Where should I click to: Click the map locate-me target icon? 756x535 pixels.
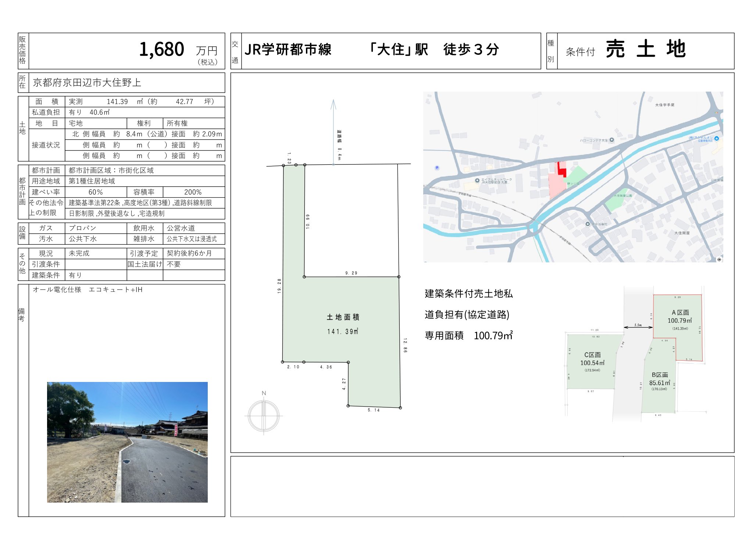point(719,259)
